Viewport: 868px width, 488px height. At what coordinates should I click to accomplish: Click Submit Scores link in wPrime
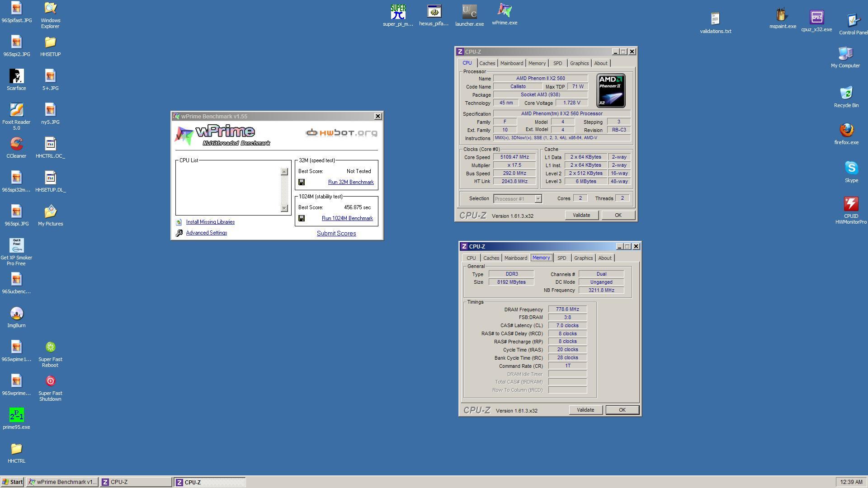(336, 233)
